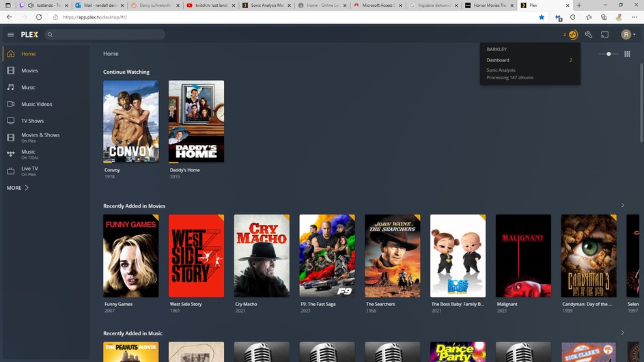The image size is (644, 362).
Task: Open the activity indicator icon
Action: pyautogui.click(x=572, y=35)
